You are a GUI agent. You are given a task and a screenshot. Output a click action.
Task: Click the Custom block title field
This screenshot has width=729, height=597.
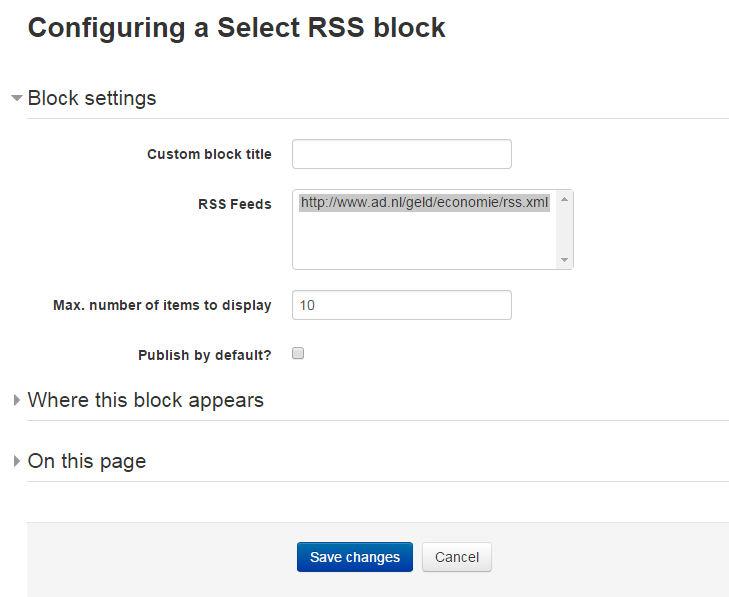(402, 154)
